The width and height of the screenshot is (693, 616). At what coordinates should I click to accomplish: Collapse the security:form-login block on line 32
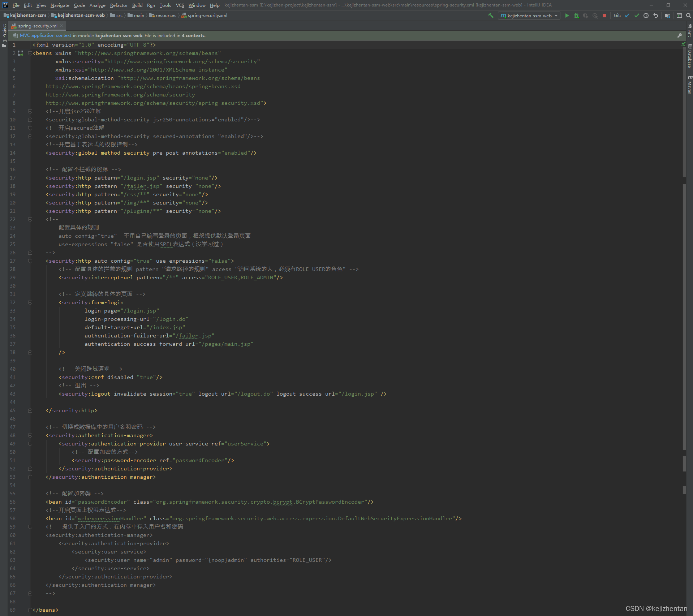pyautogui.click(x=30, y=302)
